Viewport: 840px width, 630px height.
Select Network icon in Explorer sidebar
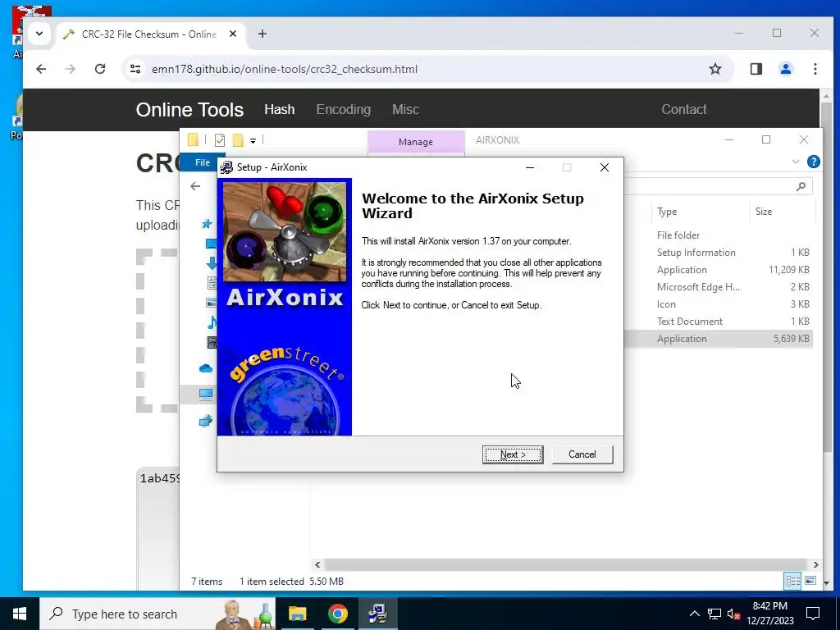pos(206,421)
